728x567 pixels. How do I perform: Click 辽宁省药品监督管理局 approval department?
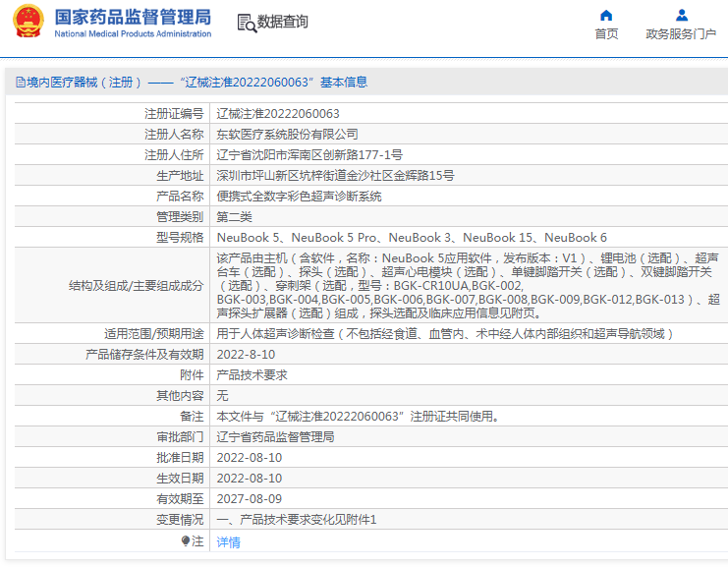(x=275, y=437)
